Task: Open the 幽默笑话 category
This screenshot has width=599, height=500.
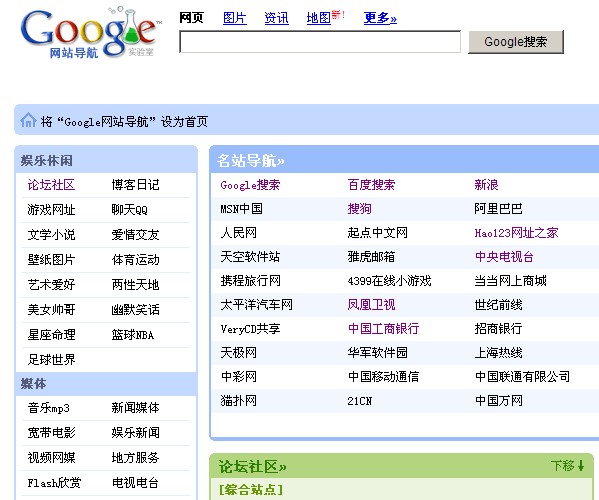Action: pos(135,309)
